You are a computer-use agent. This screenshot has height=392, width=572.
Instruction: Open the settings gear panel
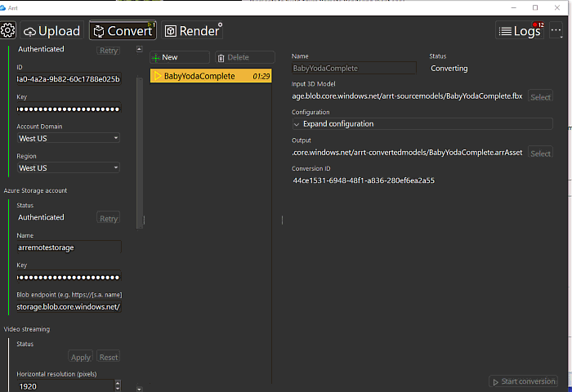pos(8,31)
